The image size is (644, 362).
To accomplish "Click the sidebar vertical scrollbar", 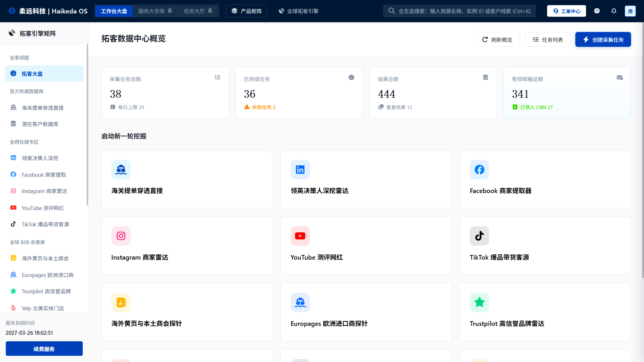I will [x=87, y=125].
